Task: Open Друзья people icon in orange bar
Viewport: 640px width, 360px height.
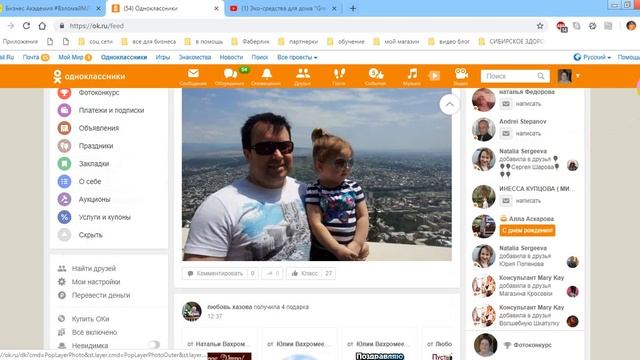Action: tap(303, 74)
